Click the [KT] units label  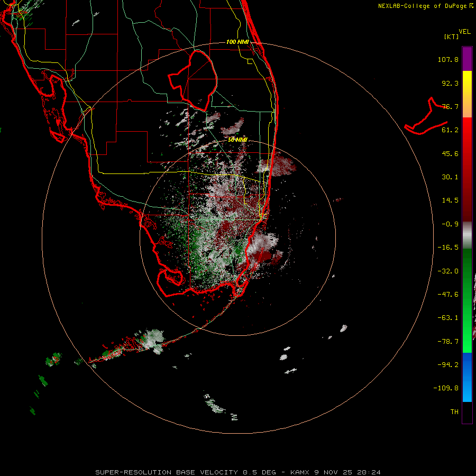pyautogui.click(x=452, y=36)
